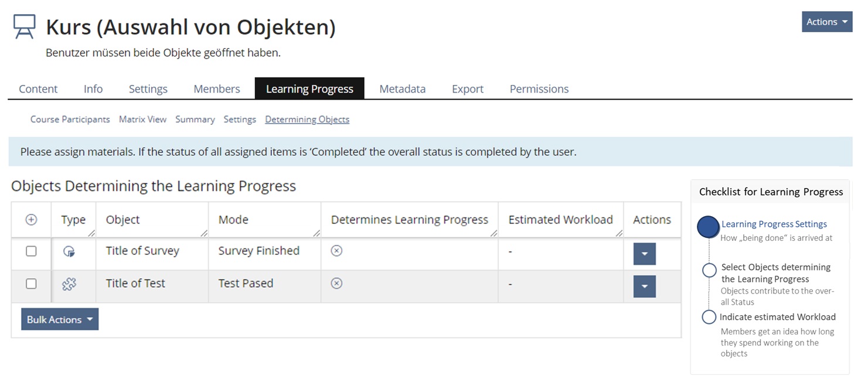Go to the Matrix View subtab

[x=142, y=119]
